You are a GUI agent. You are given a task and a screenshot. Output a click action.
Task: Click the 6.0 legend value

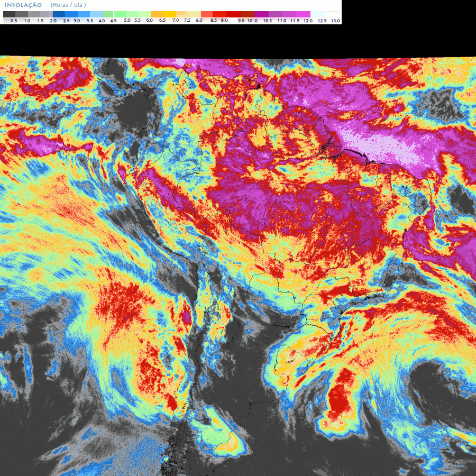(x=149, y=20)
